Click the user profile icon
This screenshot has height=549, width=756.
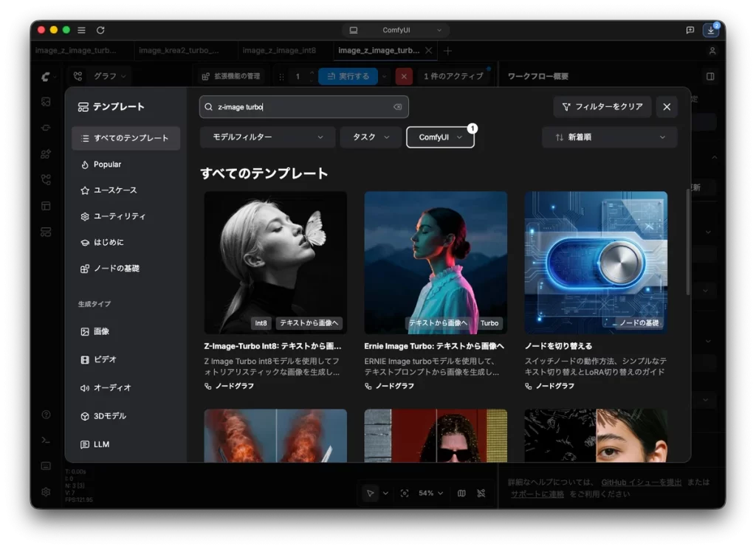(712, 51)
